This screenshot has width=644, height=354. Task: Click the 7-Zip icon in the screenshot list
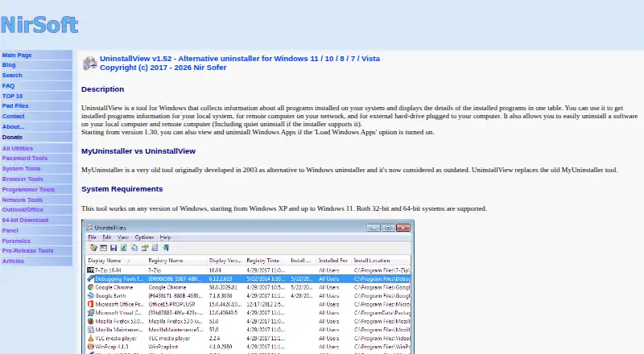[90, 270]
